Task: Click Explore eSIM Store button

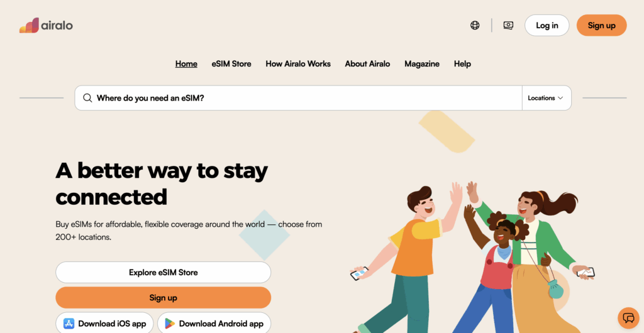Action: point(163,272)
